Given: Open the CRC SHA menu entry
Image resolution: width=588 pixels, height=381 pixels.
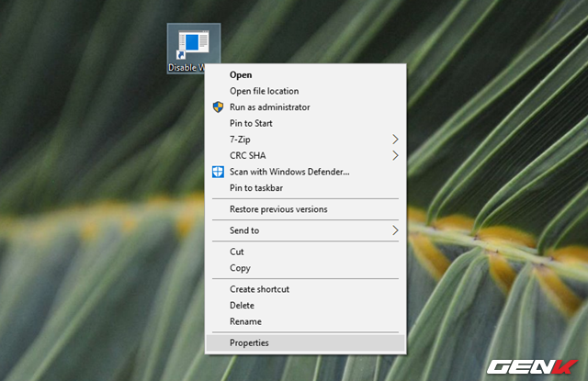Looking at the screenshot, I should tap(305, 155).
